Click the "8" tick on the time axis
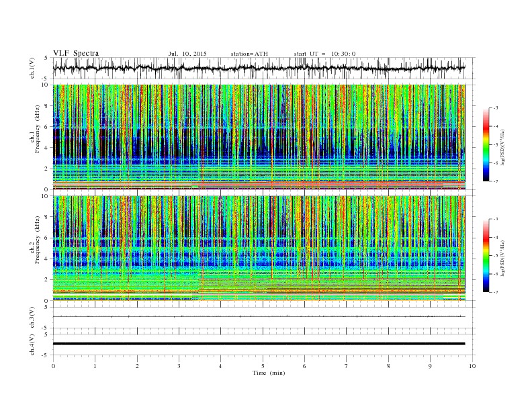The height and width of the screenshot is (411, 532). [x=388, y=366]
